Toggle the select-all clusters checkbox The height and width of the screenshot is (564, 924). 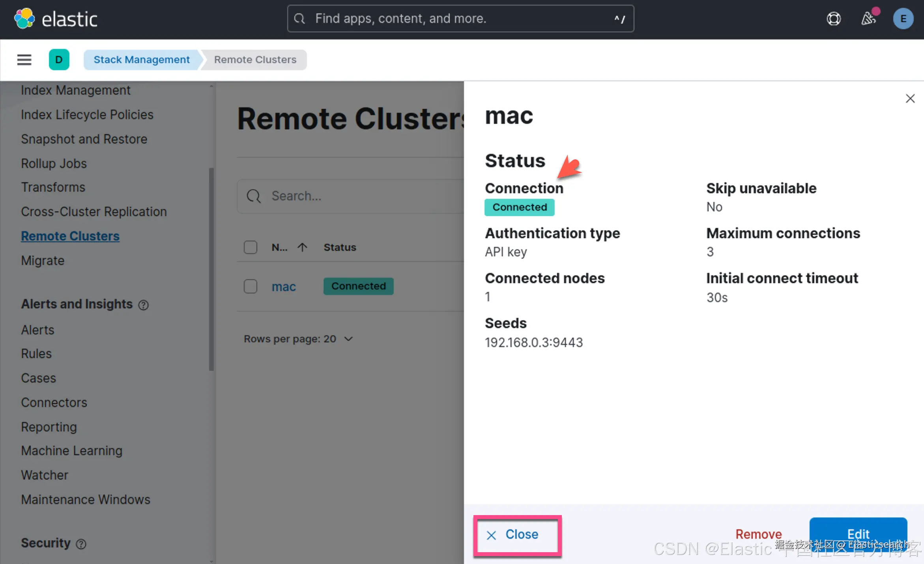point(251,247)
